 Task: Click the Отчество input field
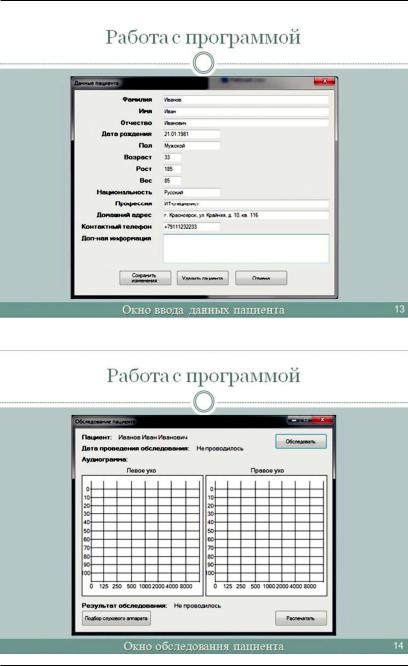pos(245,123)
